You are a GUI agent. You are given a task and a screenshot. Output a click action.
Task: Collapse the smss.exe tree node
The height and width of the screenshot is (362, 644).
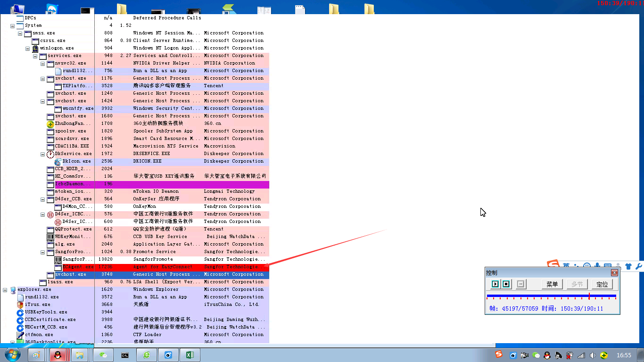[20, 33]
